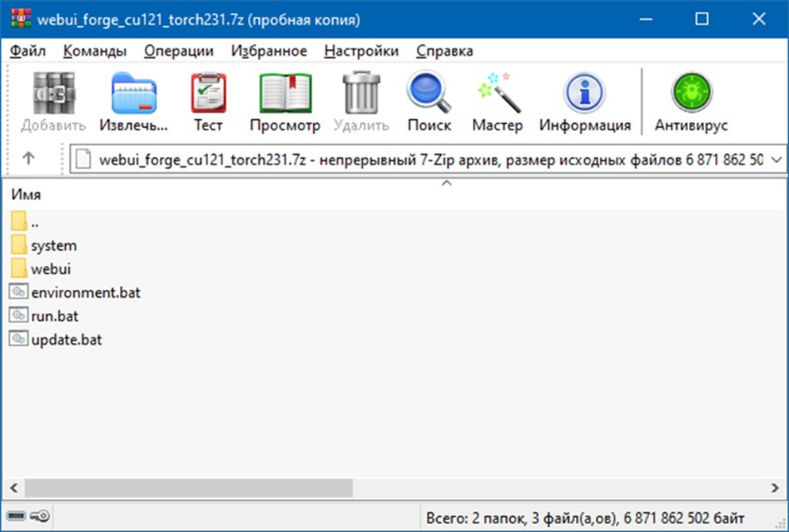Select the system folder icon
789x532 pixels.
[x=19, y=245]
